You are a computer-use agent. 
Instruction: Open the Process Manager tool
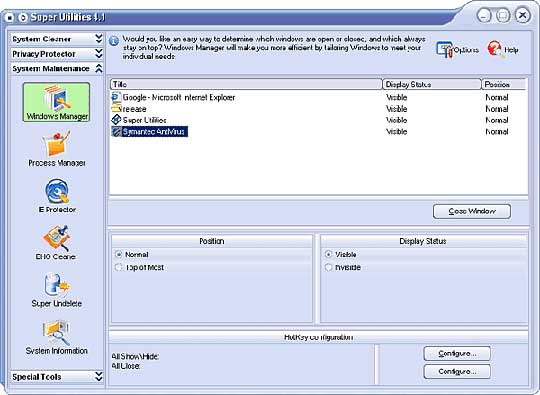coord(56,149)
